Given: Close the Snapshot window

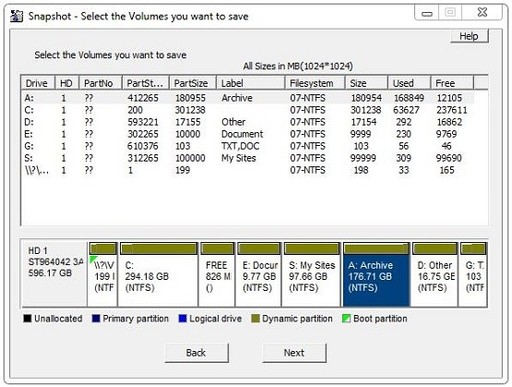Looking at the screenshot, I should click(482, 13).
